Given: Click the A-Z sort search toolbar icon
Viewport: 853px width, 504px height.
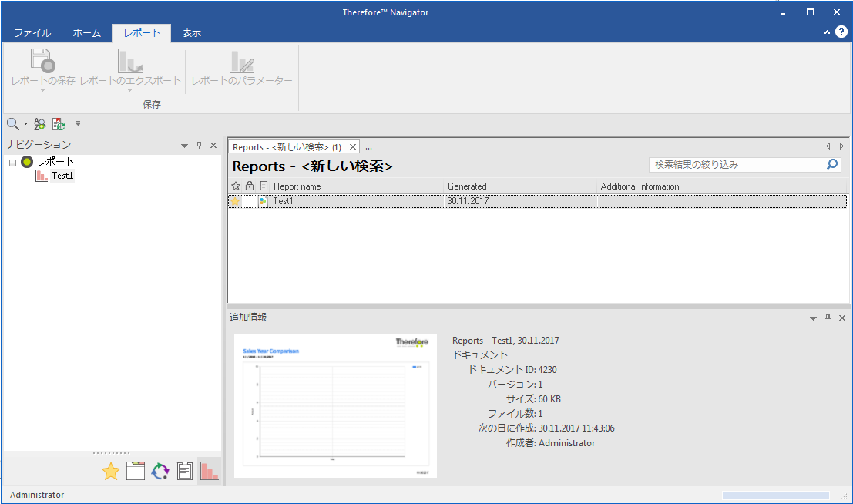Looking at the screenshot, I should (39, 124).
